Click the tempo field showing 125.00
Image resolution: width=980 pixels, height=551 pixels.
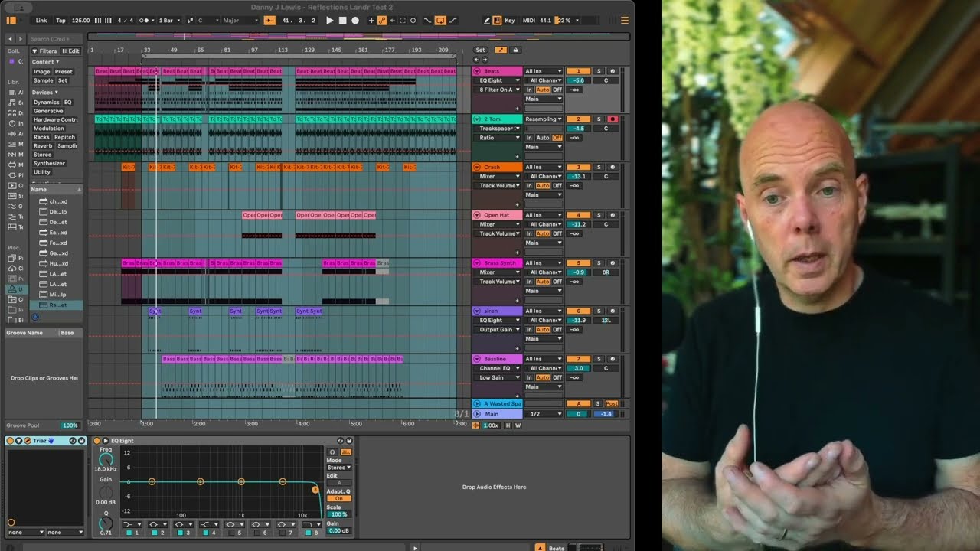pyautogui.click(x=80, y=21)
